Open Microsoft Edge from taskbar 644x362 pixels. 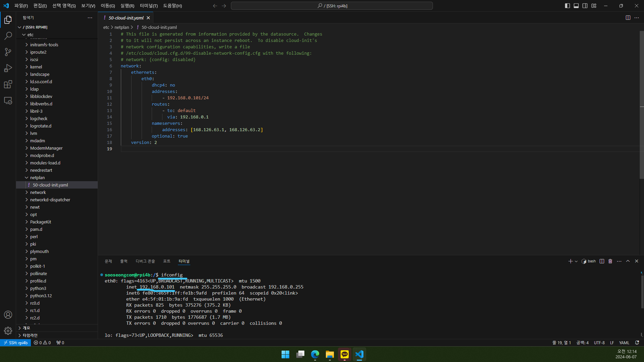click(315, 354)
